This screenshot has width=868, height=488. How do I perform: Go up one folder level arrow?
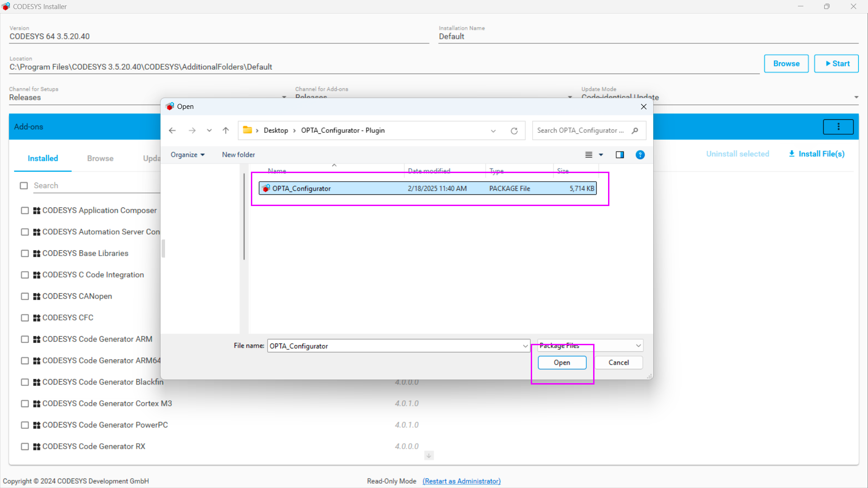point(226,131)
